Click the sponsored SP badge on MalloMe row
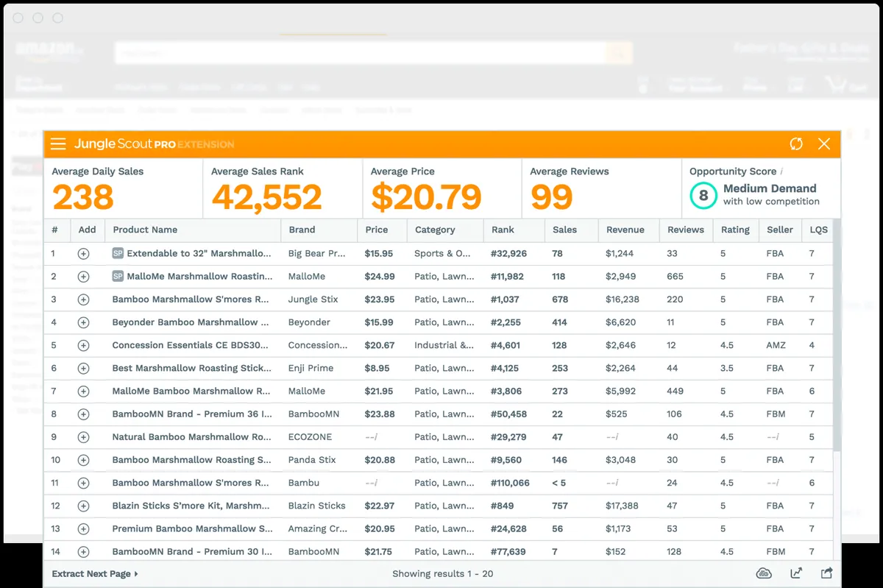883x588 pixels. (x=118, y=277)
